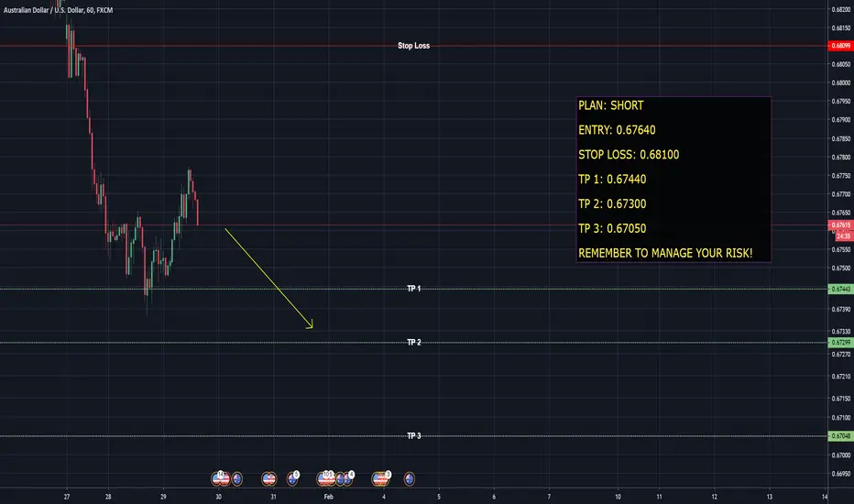Click REMEMBER TO MANAGE YOUR RISK! text
The width and height of the screenshot is (854, 504).
pyautogui.click(x=665, y=253)
